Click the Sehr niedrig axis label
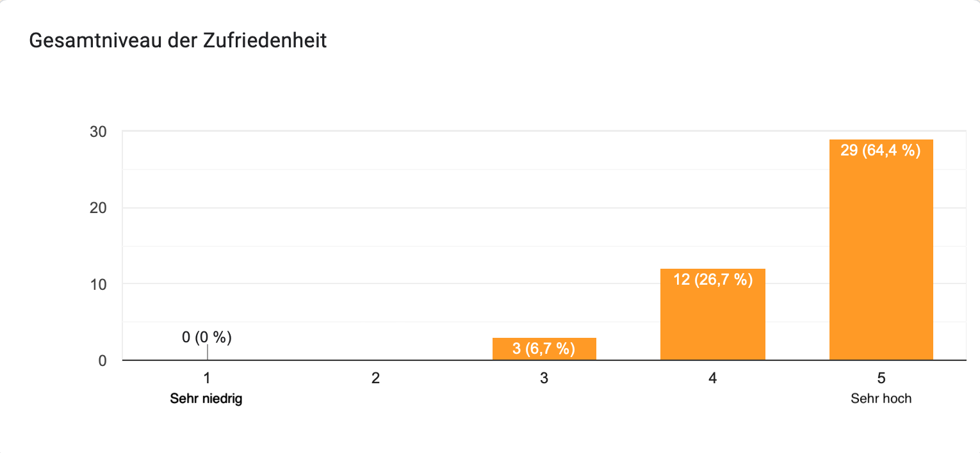 (207, 399)
